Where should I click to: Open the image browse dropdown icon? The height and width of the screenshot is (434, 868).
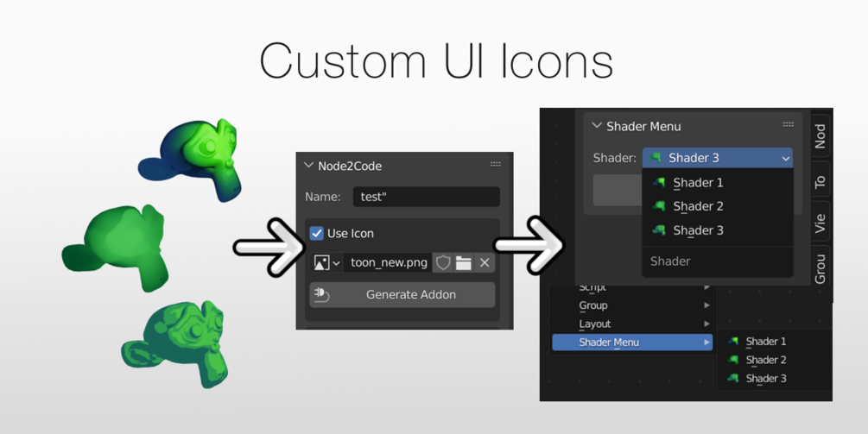[326, 262]
